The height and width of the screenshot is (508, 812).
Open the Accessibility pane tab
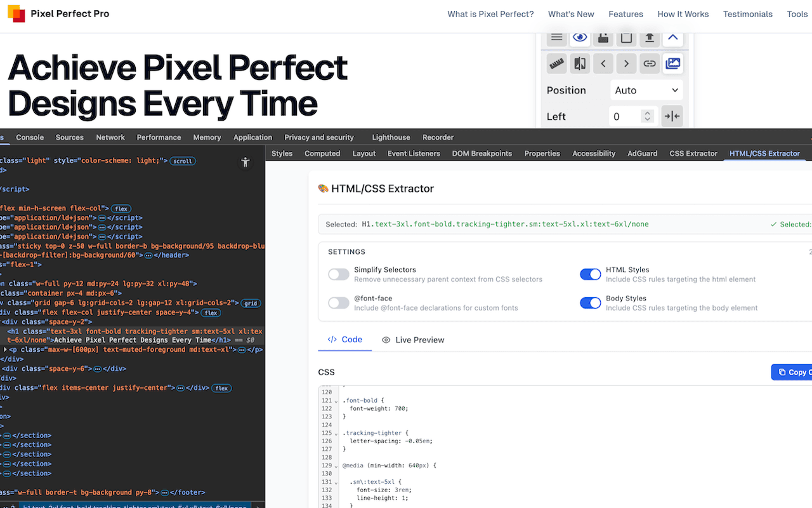click(594, 154)
